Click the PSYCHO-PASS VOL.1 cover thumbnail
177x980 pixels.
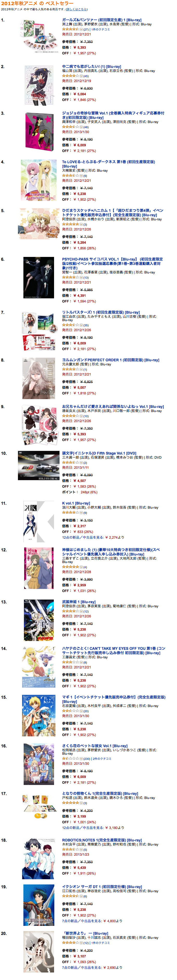[39, 277]
